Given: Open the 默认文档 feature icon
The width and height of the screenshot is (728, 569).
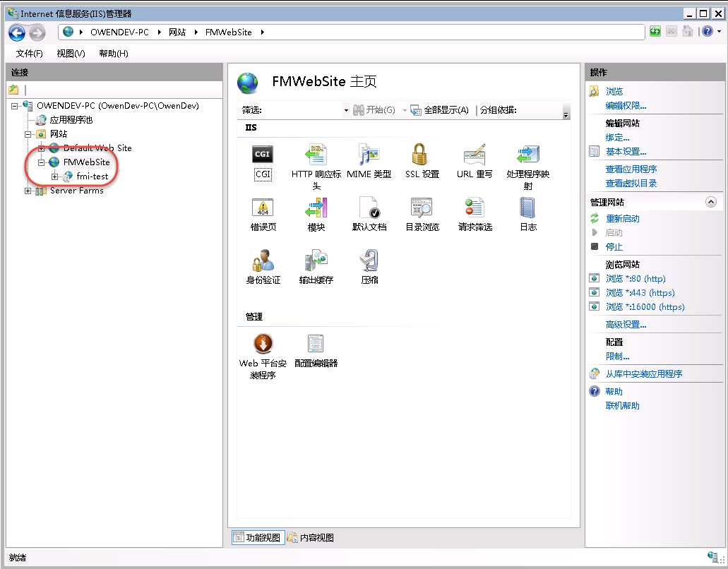Looking at the screenshot, I should (369, 208).
